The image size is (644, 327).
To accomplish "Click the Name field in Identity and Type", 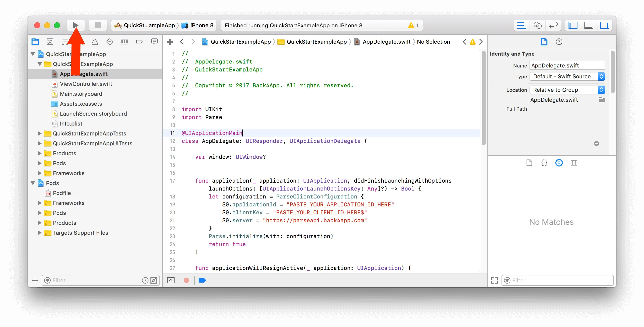I will [567, 65].
